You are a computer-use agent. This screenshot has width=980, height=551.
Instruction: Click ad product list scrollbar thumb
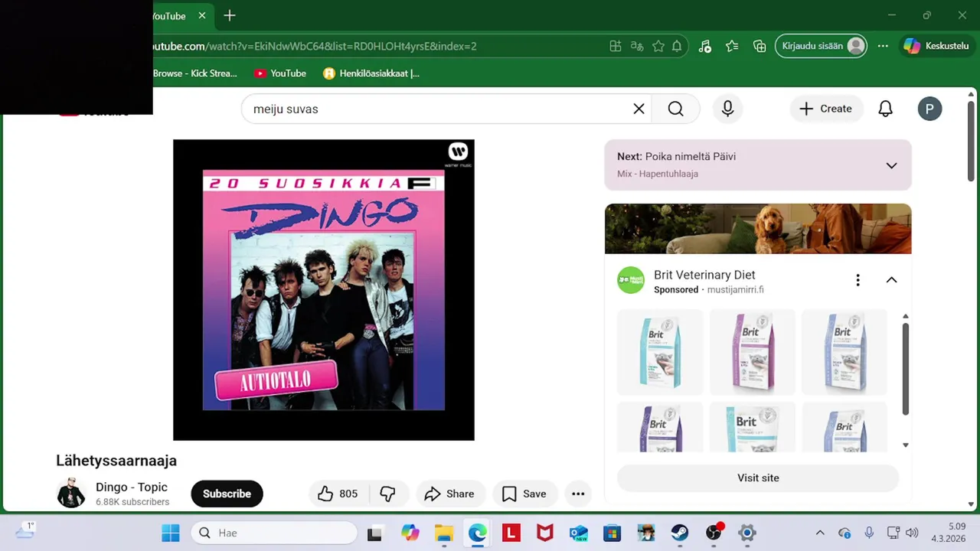pos(906,368)
